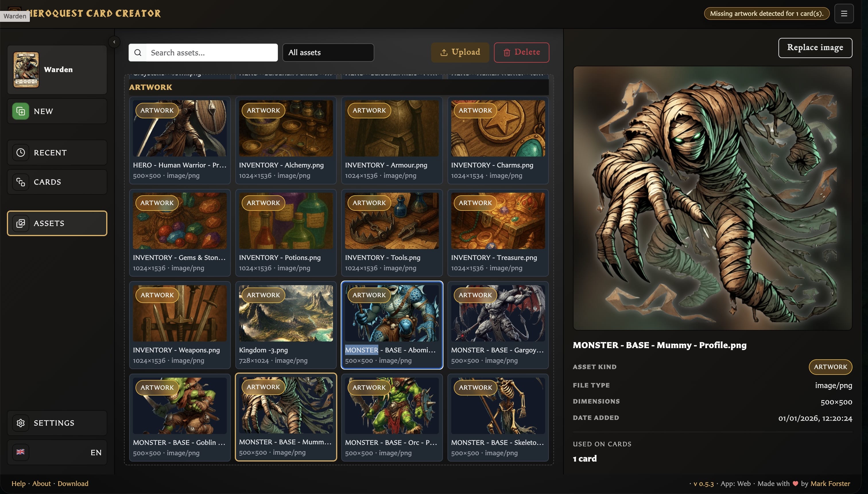This screenshot has width=868, height=494.
Task: Click the ARTWORK asset kind badge
Action: coord(830,367)
